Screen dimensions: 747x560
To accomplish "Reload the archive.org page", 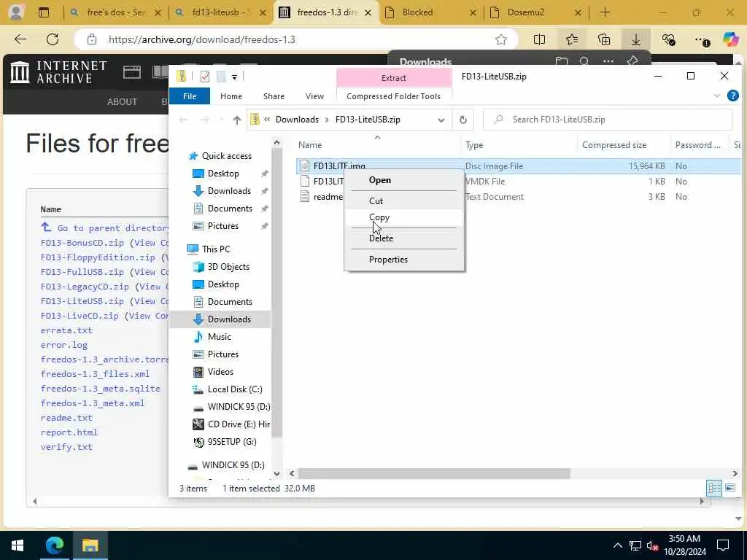I will pos(53,39).
